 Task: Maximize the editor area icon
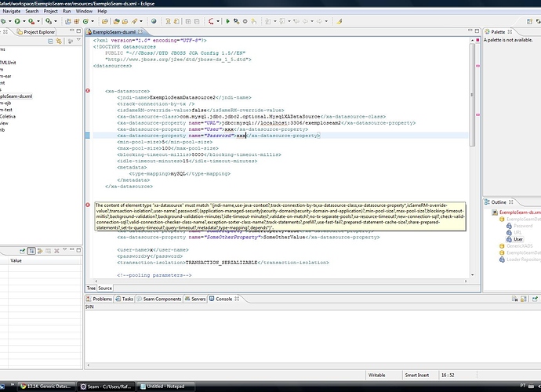coord(477,31)
